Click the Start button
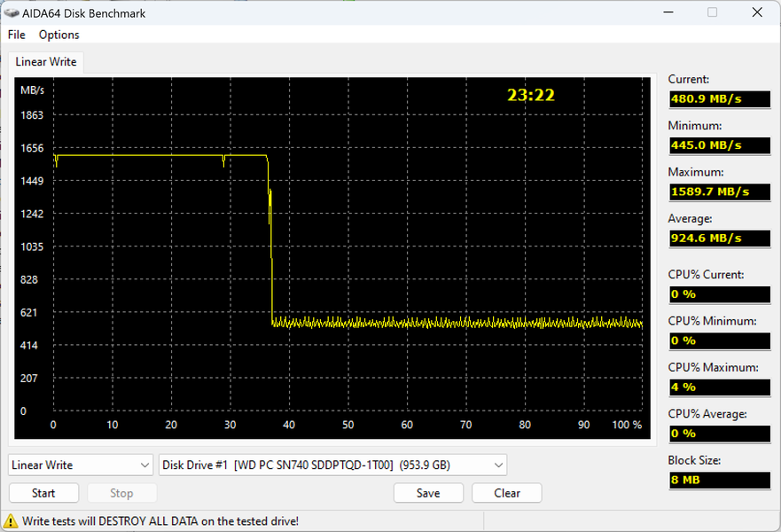781x532 pixels. click(x=43, y=493)
